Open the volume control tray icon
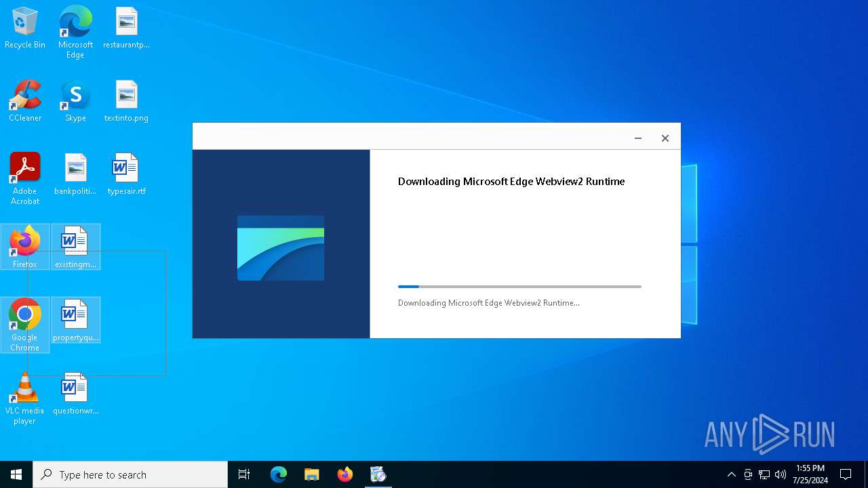Screen dimensions: 868x488 (x=781, y=474)
